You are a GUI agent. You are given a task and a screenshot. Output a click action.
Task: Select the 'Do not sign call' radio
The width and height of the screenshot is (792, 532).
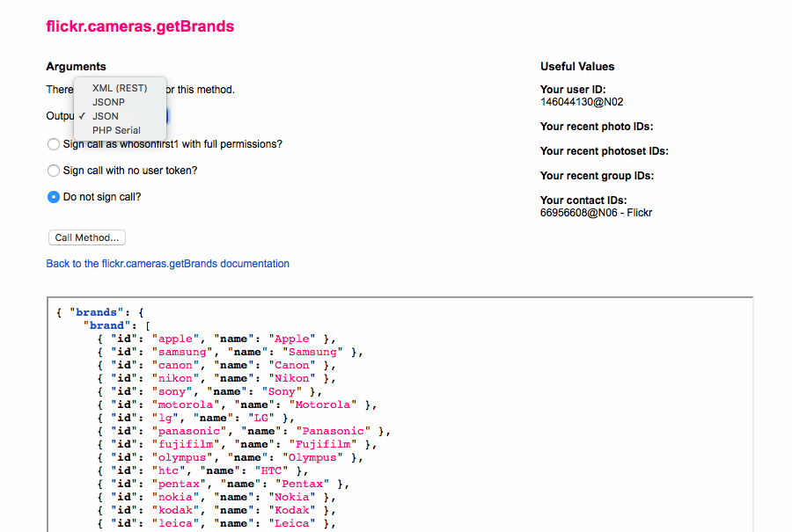click(54, 197)
